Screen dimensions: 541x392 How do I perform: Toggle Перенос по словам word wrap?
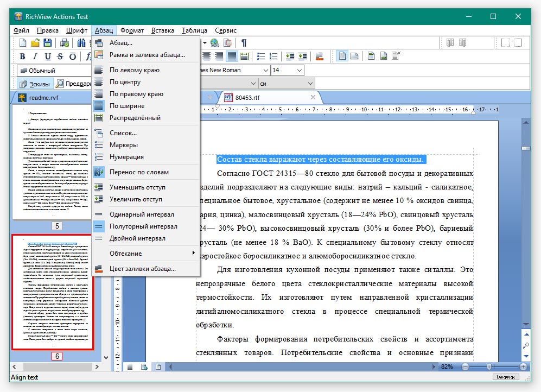click(139, 172)
